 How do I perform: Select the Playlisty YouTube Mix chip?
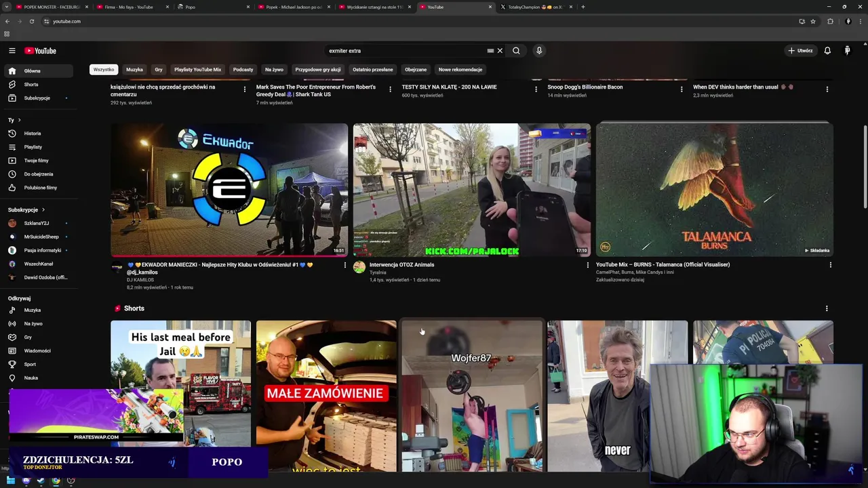coord(197,69)
